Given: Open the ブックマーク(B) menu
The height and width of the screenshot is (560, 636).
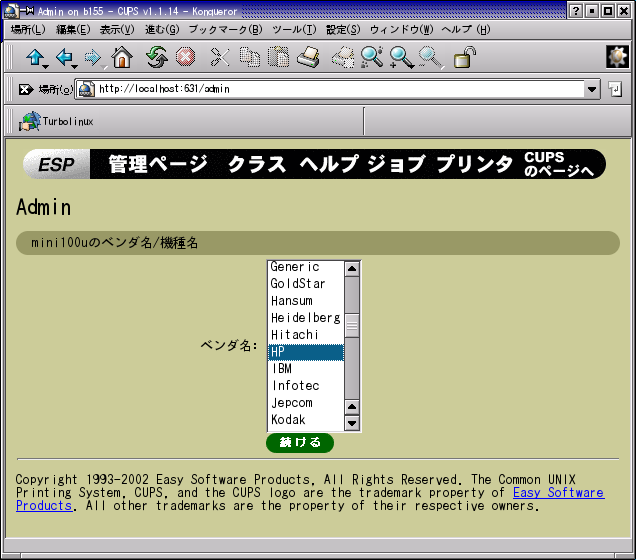Looking at the screenshot, I should (x=226, y=30).
